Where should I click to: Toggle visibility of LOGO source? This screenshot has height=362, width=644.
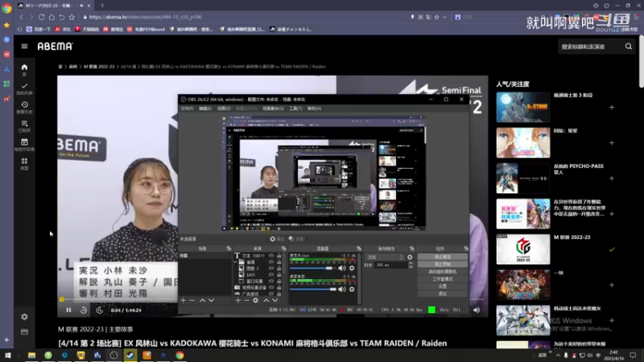coord(271,275)
